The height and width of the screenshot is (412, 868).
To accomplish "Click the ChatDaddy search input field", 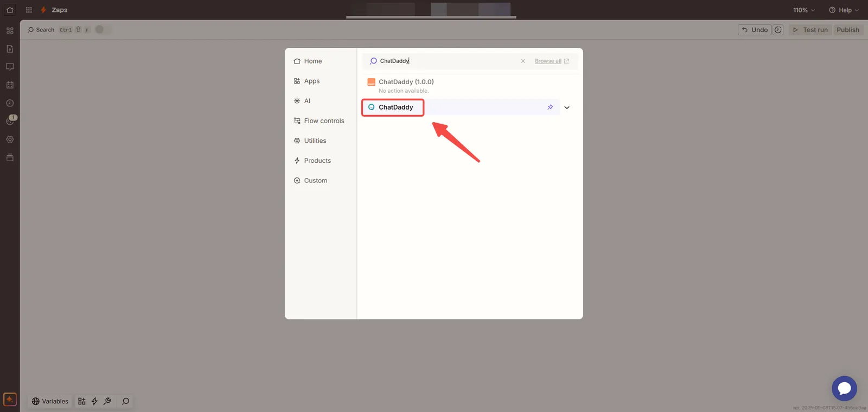I will pos(445,61).
